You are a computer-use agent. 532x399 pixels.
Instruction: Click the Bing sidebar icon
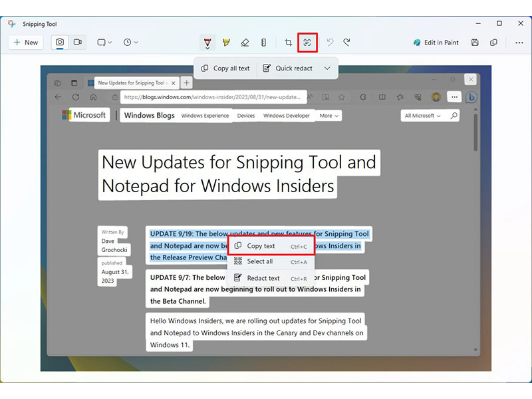[471, 97]
